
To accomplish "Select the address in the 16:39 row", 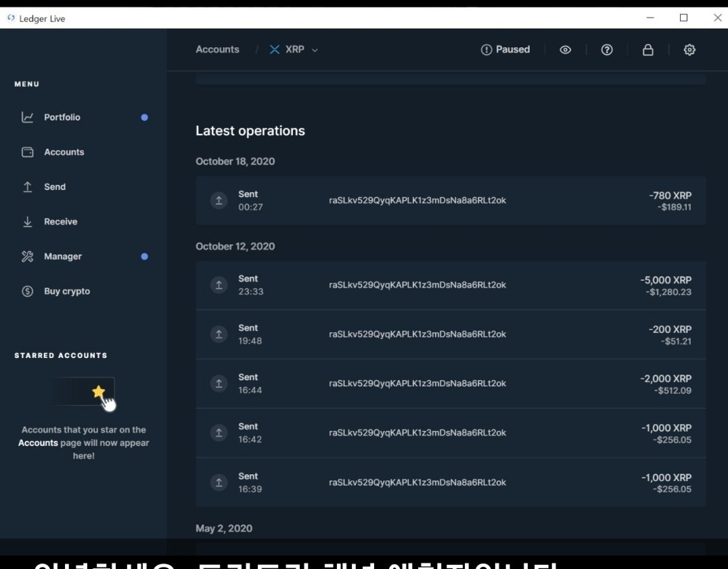I will 417,482.
